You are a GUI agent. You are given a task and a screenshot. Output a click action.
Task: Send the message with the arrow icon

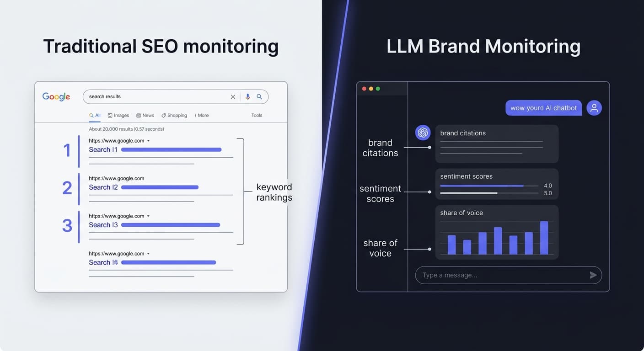click(x=593, y=275)
